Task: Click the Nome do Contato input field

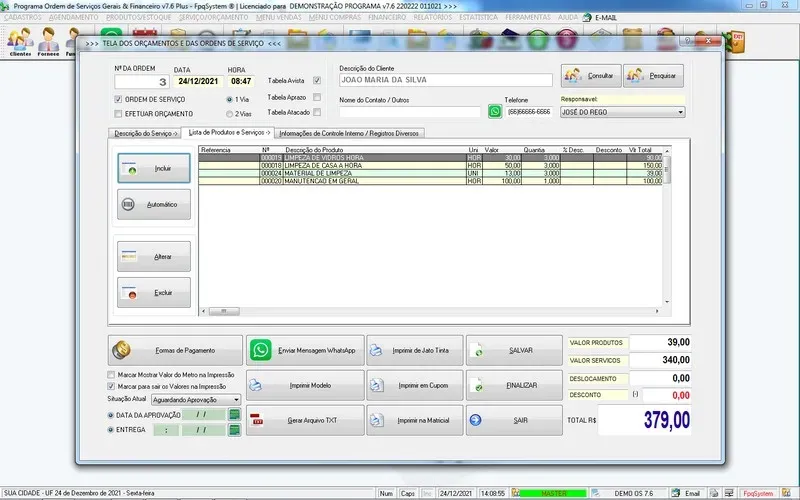Action: click(x=409, y=112)
